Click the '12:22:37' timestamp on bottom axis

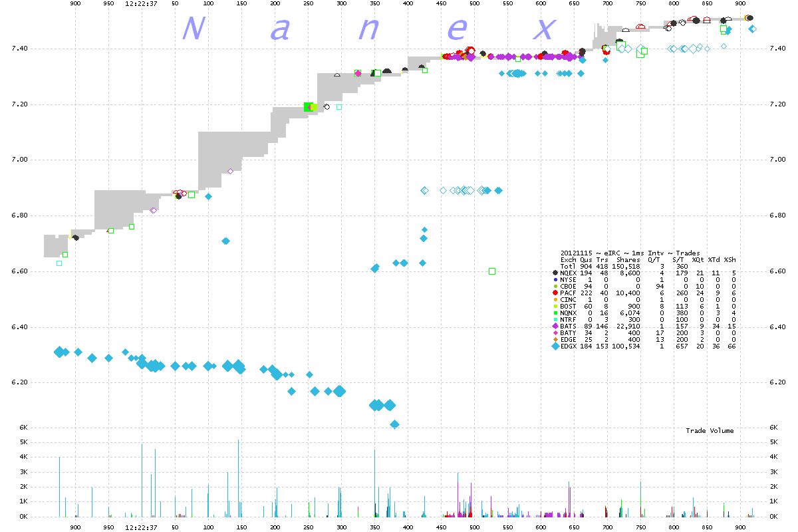[141, 527]
